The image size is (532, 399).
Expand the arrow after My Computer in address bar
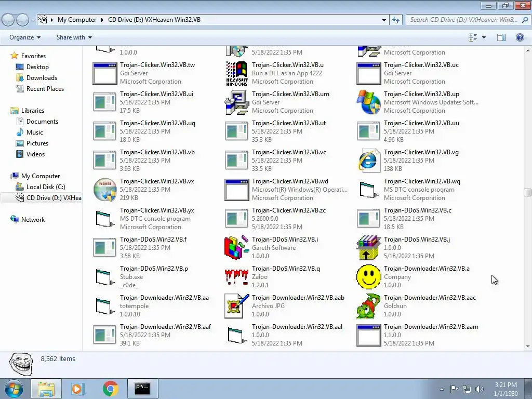point(102,20)
